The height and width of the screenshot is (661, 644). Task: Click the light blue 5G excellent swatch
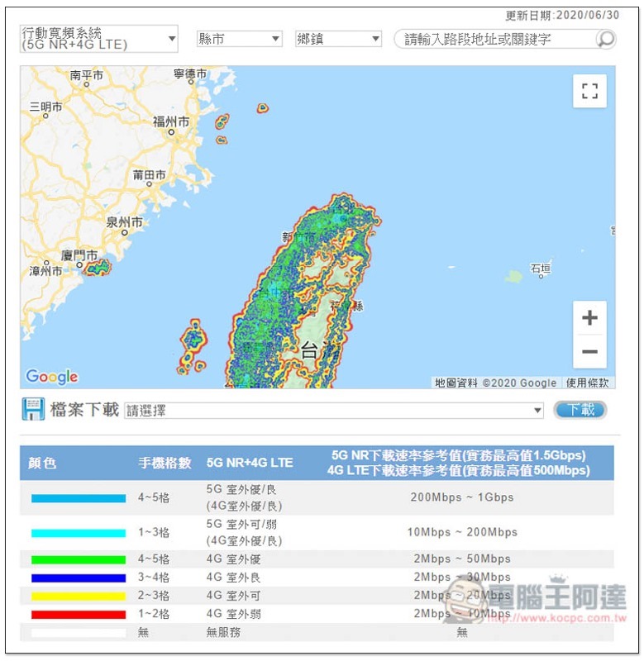click(79, 498)
